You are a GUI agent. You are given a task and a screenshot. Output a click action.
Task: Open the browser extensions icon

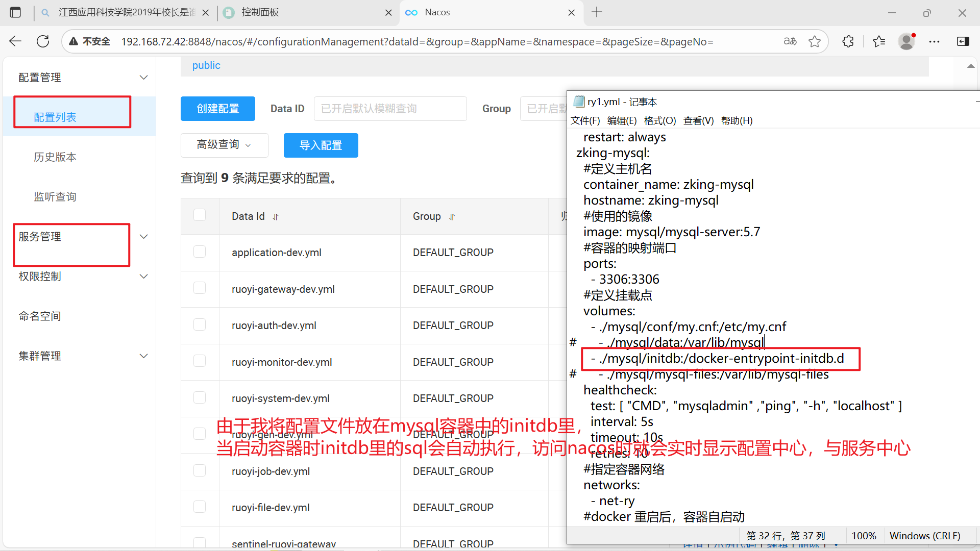coord(848,41)
